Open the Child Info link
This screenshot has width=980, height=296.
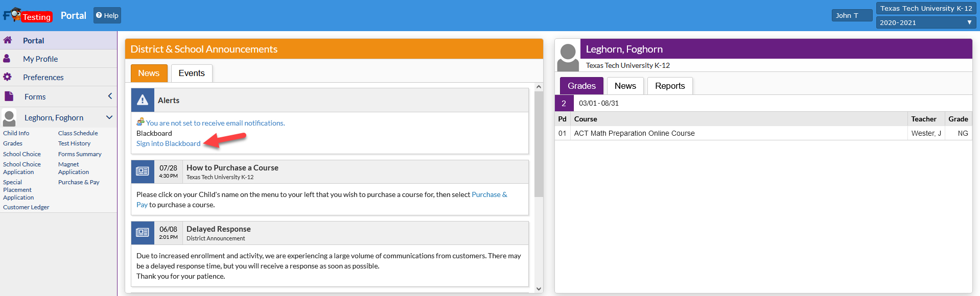tap(16, 133)
